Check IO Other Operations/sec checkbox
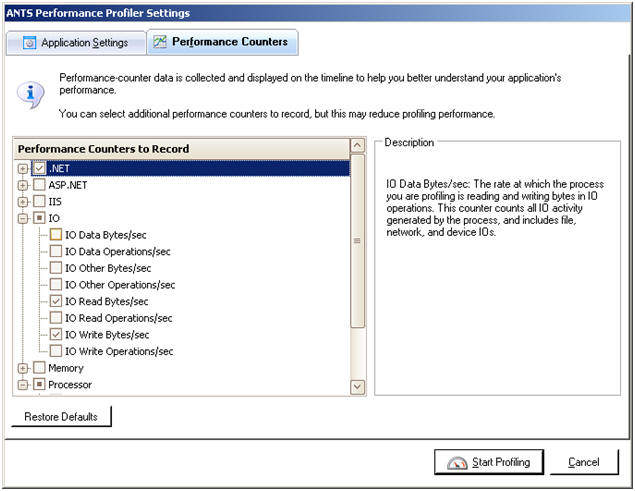This screenshot has width=635, height=491. point(56,284)
